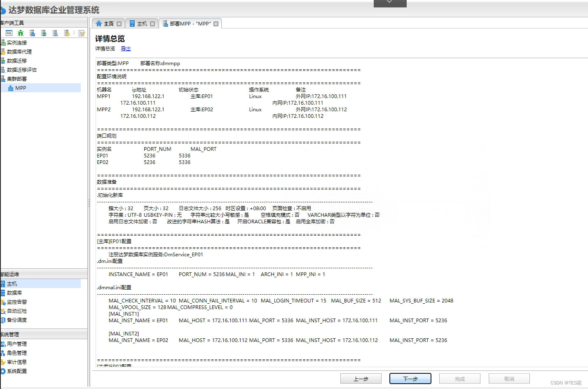Click the sidebar splitter collapse handle
The width and height of the screenshot is (588, 389).
89,203
